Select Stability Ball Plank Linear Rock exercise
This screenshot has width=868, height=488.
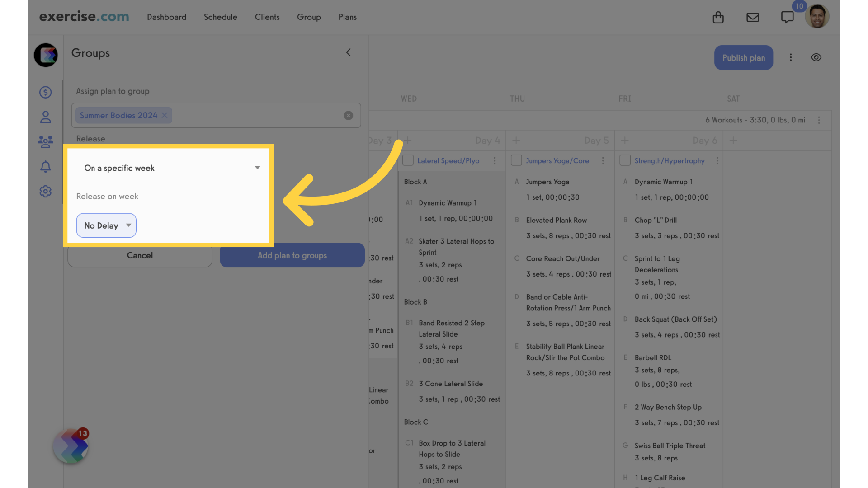point(565,352)
